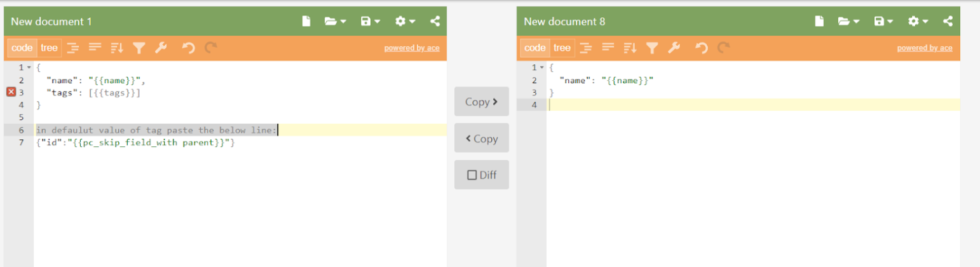Copy left document to the right
The image size is (980, 267).
482,102
